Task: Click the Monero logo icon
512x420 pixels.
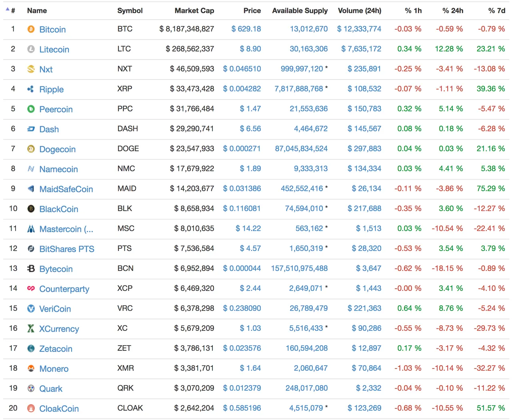Action: pos(31,368)
